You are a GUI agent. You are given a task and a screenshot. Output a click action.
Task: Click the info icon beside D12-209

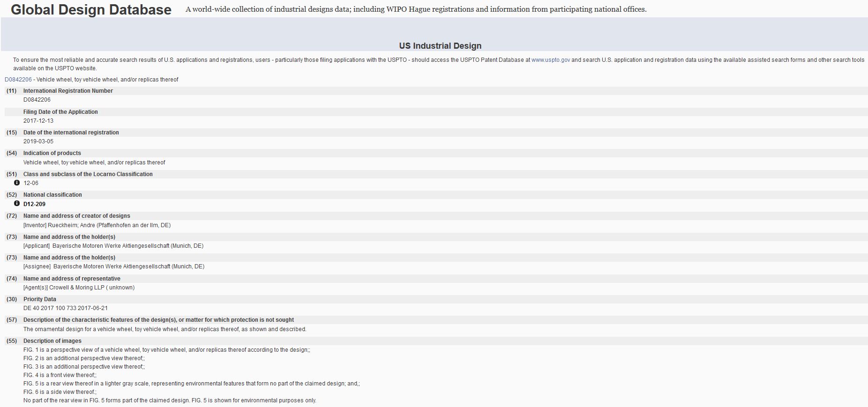(x=17, y=203)
